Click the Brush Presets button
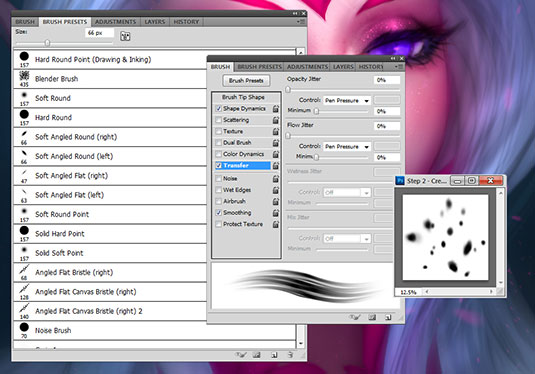 246,81
